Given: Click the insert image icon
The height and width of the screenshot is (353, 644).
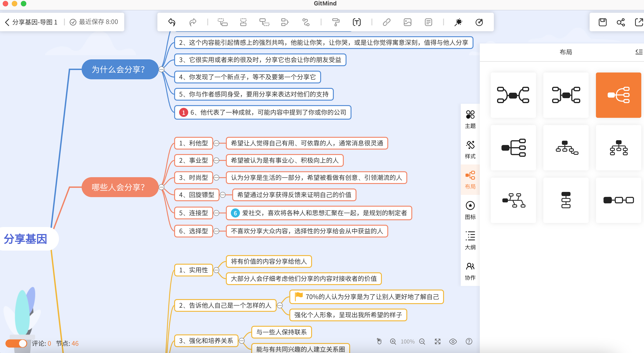Looking at the screenshot, I should [407, 22].
